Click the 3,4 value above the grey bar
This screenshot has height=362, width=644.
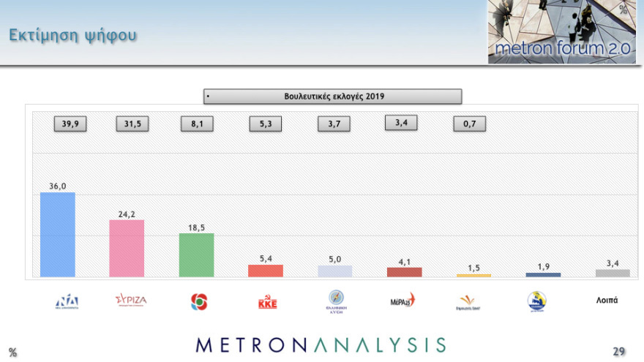[x=613, y=263]
